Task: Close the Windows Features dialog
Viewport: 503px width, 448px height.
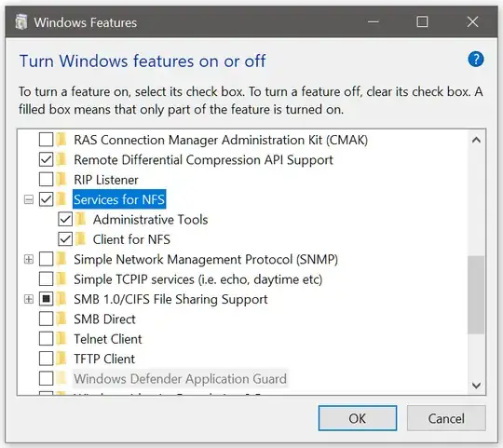Action: click(x=472, y=21)
